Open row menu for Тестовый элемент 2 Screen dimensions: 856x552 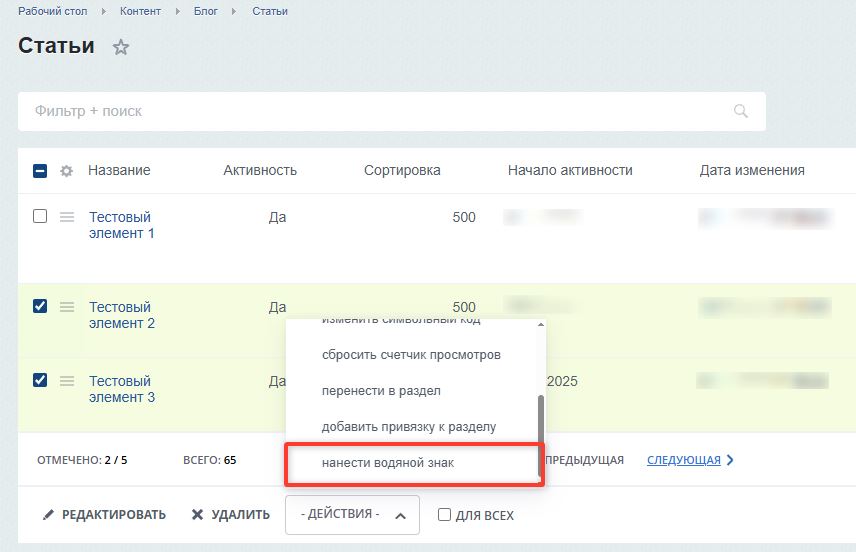(x=67, y=307)
